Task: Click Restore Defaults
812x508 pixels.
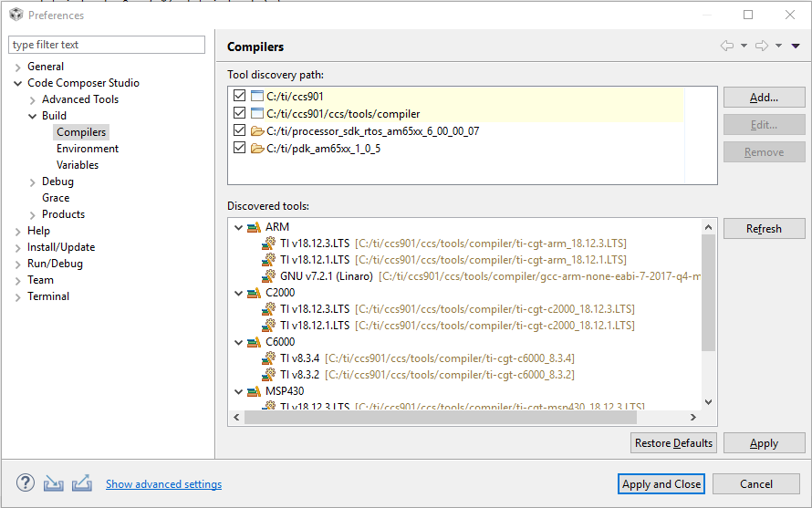Action: pos(673,443)
